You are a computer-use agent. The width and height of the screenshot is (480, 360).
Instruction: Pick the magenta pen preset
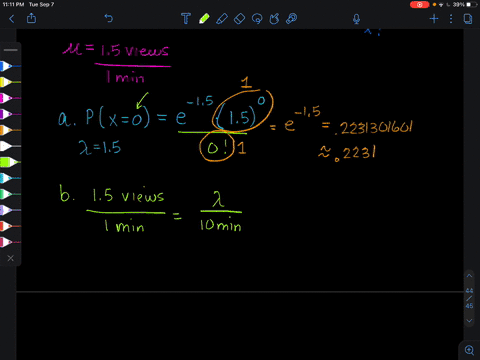pyautogui.click(x=10, y=98)
